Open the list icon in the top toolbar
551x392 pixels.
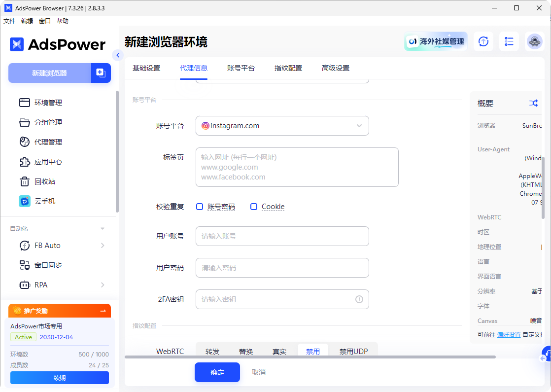(x=509, y=41)
